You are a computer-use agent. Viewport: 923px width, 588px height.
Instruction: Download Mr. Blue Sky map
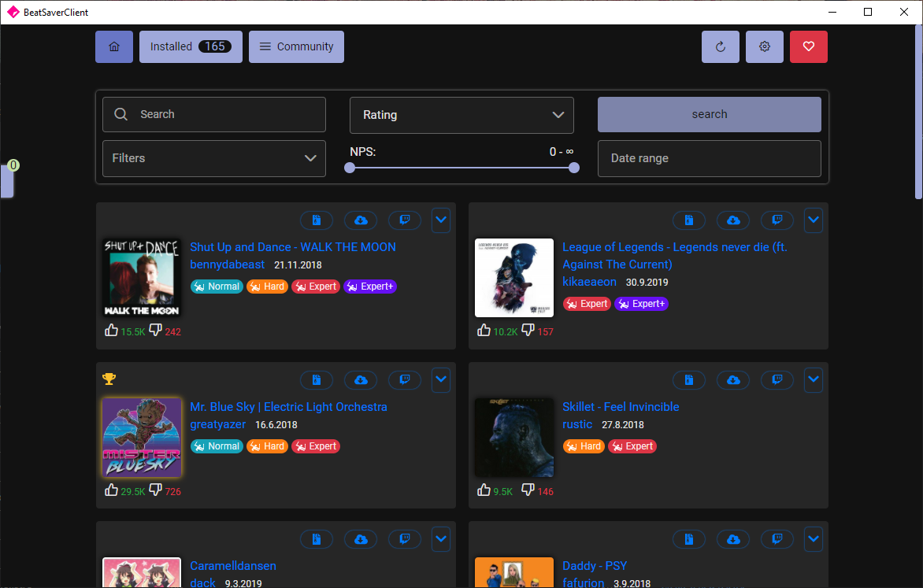coord(361,379)
